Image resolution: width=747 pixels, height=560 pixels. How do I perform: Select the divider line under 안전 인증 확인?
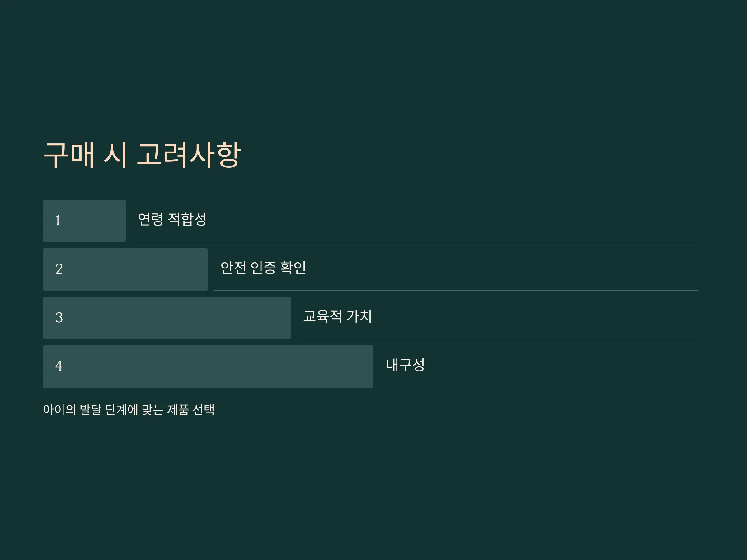click(456, 291)
